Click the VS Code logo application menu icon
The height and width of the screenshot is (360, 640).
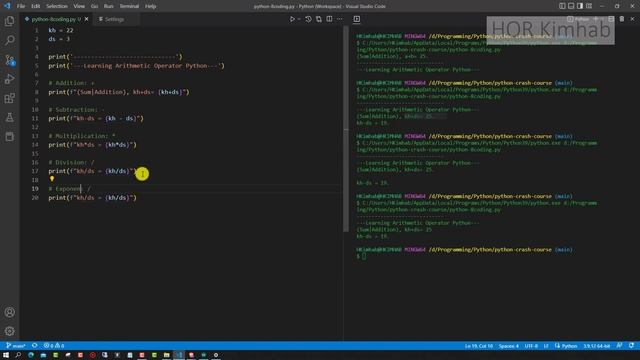pyautogui.click(x=7, y=6)
